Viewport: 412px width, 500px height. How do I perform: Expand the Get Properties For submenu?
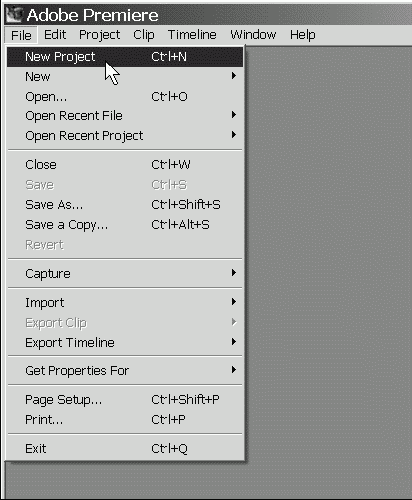click(x=125, y=370)
